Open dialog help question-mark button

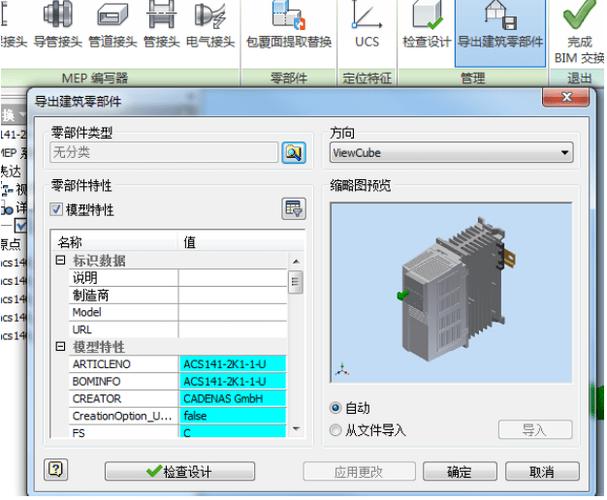(x=56, y=470)
